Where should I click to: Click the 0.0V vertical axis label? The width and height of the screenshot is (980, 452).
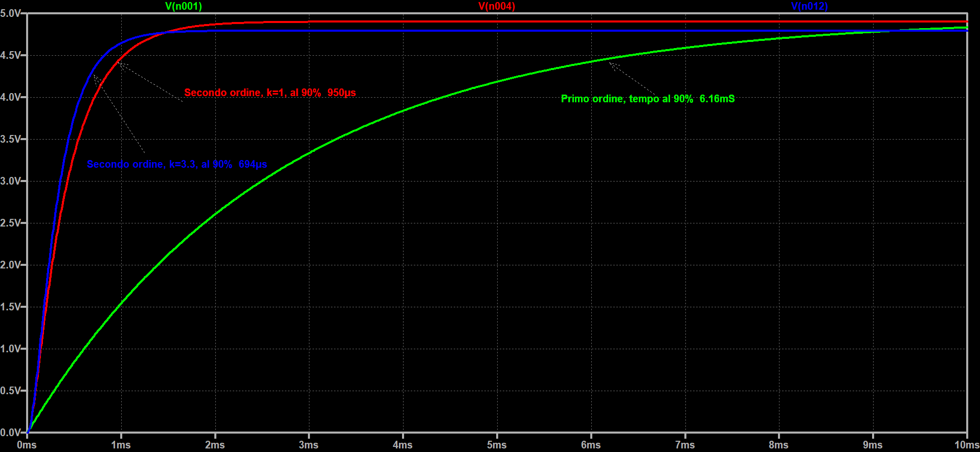(x=10, y=433)
